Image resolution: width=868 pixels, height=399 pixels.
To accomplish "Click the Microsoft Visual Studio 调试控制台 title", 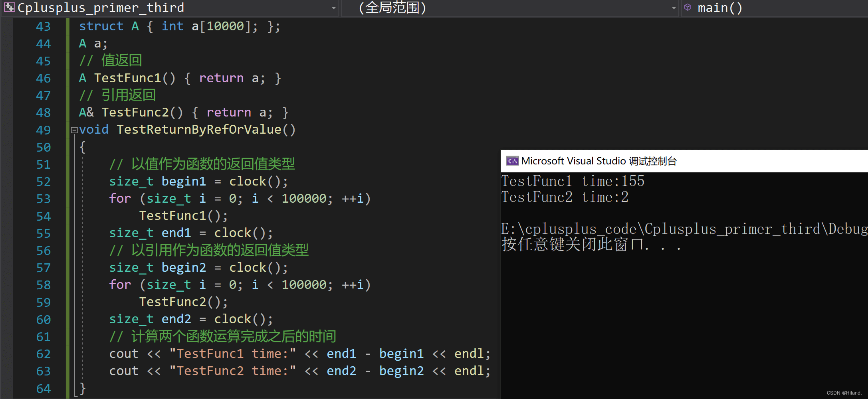I will click(598, 161).
